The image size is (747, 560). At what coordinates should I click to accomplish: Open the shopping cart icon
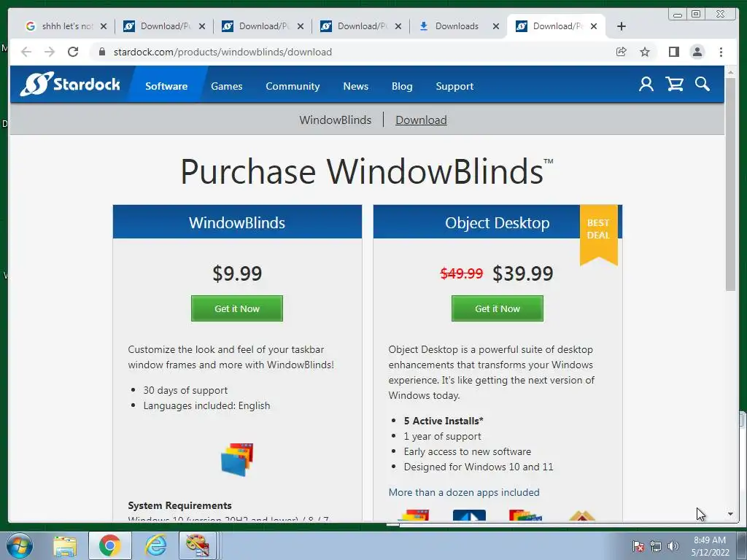click(x=675, y=85)
